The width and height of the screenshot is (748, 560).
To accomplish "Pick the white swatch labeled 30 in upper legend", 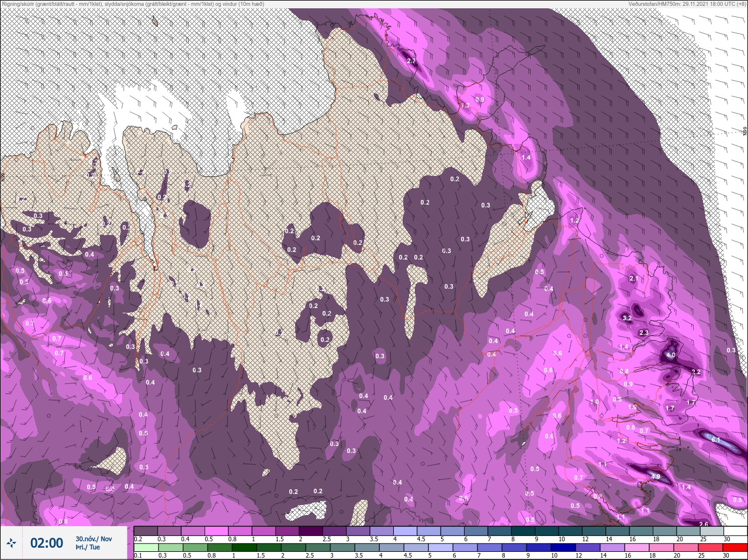I will click(735, 531).
